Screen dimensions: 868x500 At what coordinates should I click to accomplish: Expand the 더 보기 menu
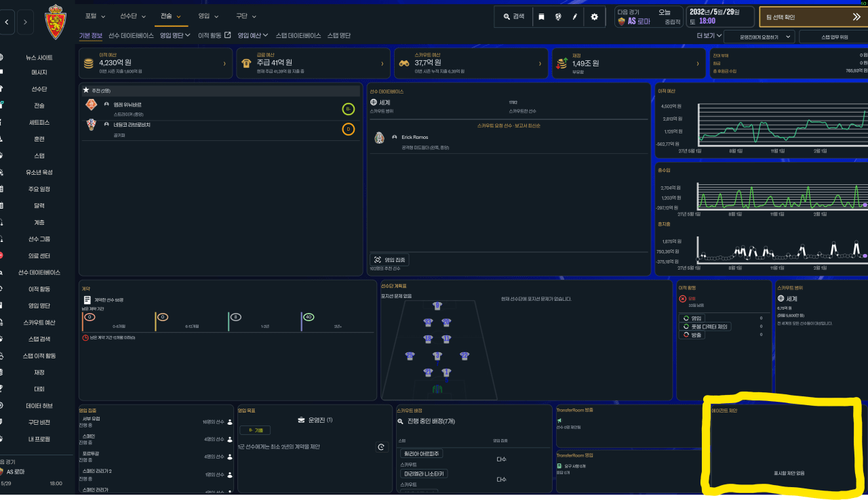click(709, 36)
